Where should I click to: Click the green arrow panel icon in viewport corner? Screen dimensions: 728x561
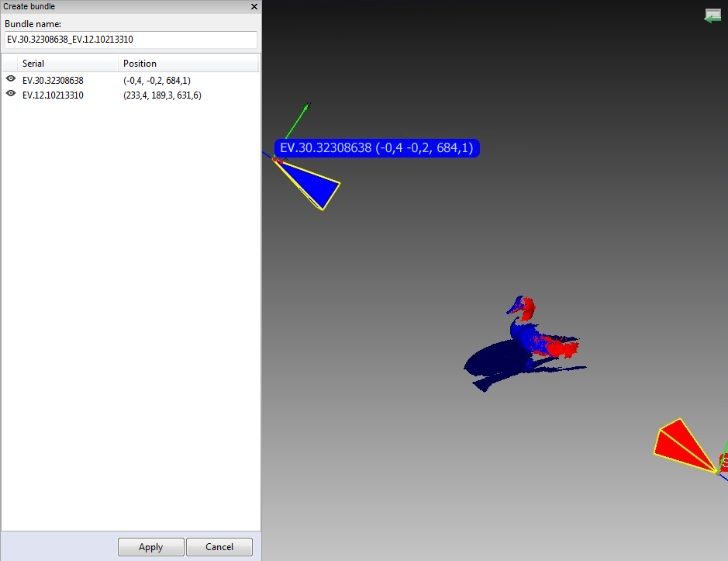pyautogui.click(x=712, y=16)
